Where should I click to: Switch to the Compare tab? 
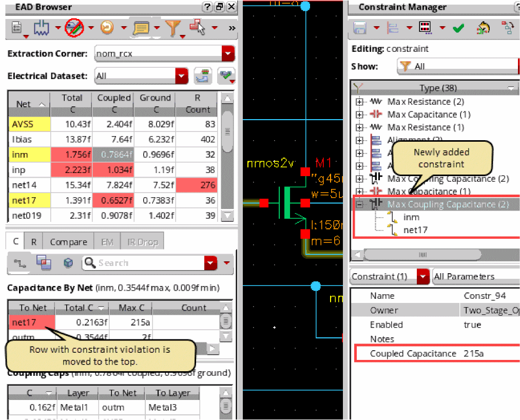pyautogui.click(x=68, y=242)
